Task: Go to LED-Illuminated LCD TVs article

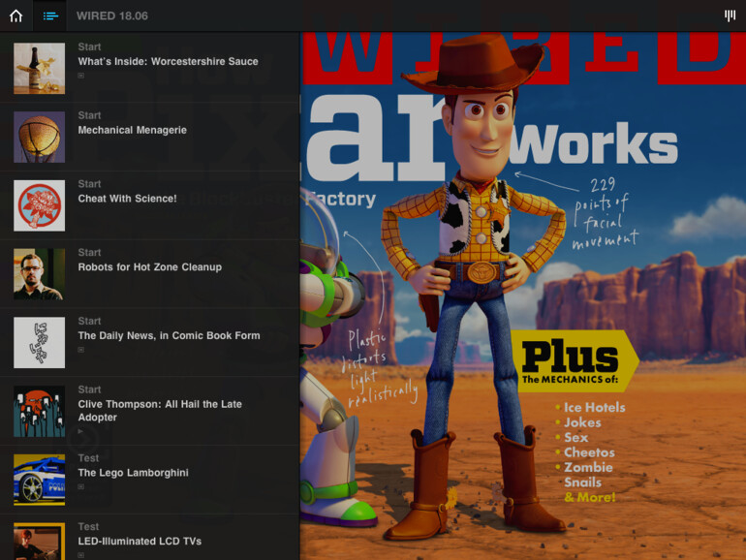Action: (140, 541)
